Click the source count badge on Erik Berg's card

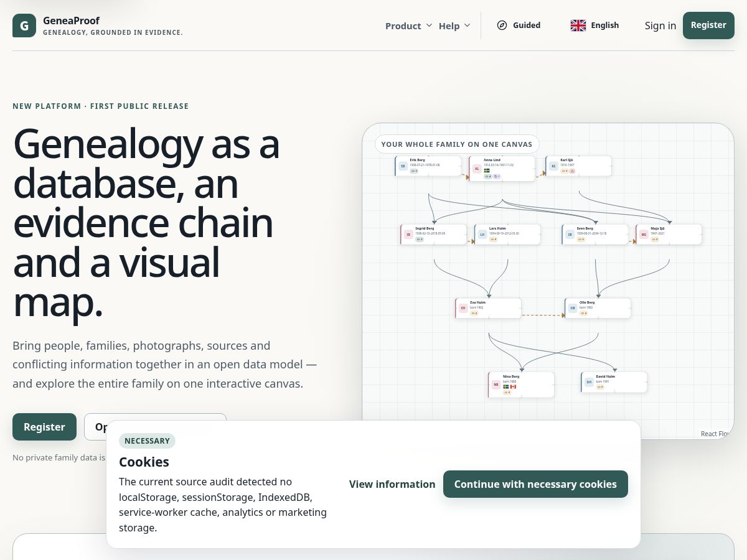point(414,170)
